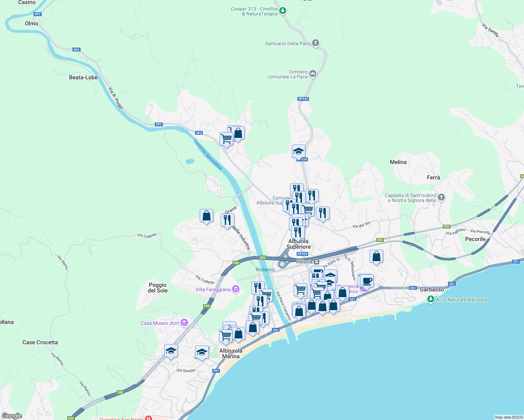Click the purple marker beside Casa Museo Jorn
This screenshot has width=524, height=420.
pyautogui.click(x=184, y=323)
